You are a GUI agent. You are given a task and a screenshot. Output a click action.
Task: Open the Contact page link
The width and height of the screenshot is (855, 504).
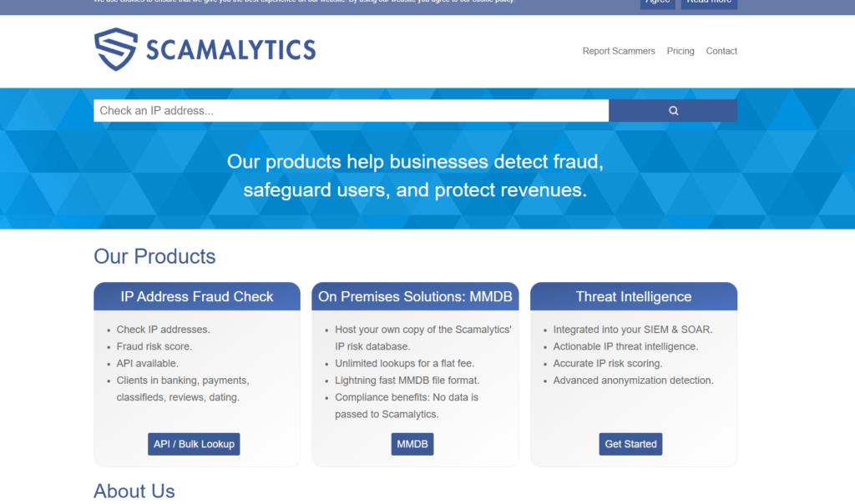click(x=721, y=51)
